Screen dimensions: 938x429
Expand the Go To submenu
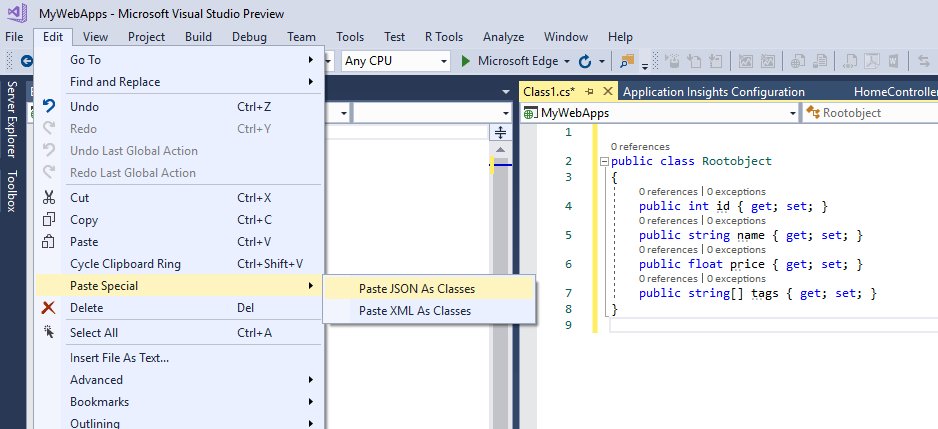tap(179, 60)
